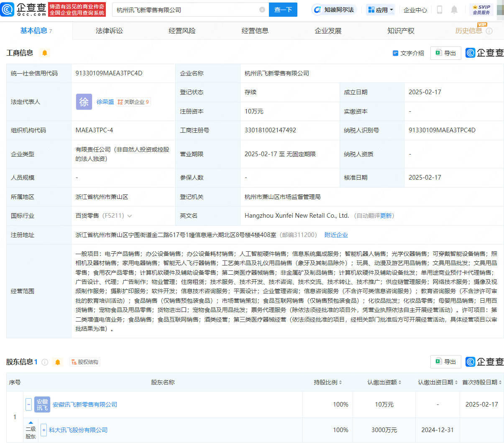Screen dimensions: 504x443
Task: Switch to the 法律诉讼 tab
Action: click(109, 31)
